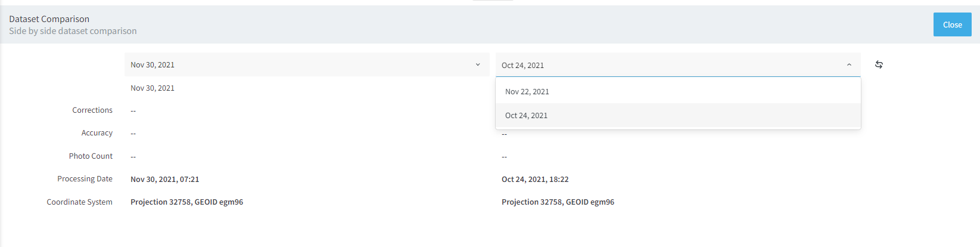Click the right dataset selector field showing Oct 24, 2021
This screenshot has height=247, width=980.
[x=678, y=65]
